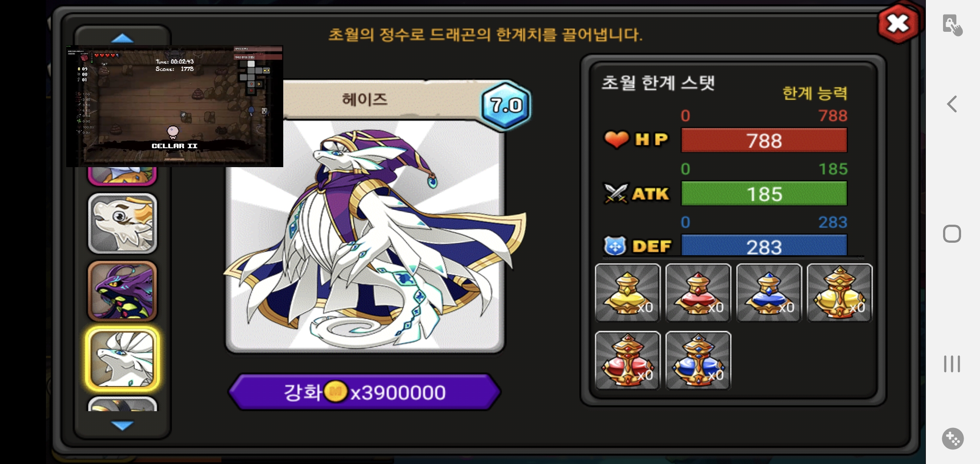Go back using Android back chevron
Image resolution: width=980 pixels, height=464 pixels.
point(952,104)
